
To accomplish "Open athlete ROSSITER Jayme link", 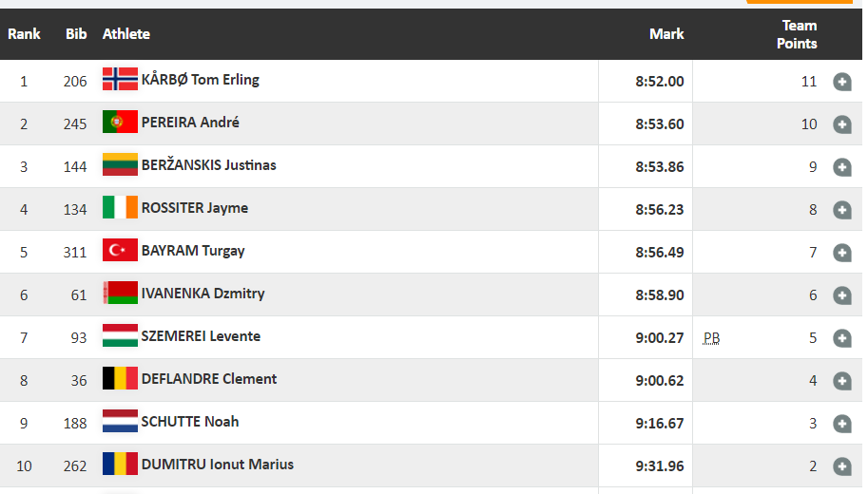I will tap(195, 208).
